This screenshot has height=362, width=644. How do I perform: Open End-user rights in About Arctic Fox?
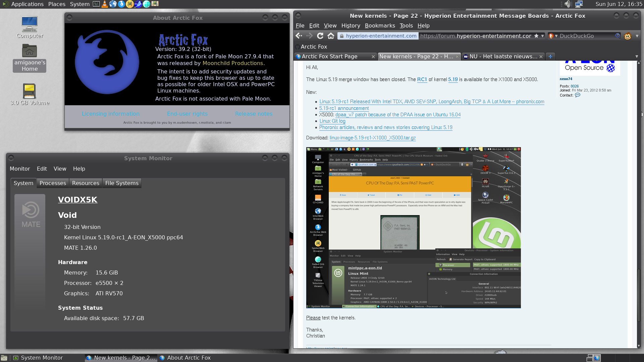pyautogui.click(x=187, y=114)
